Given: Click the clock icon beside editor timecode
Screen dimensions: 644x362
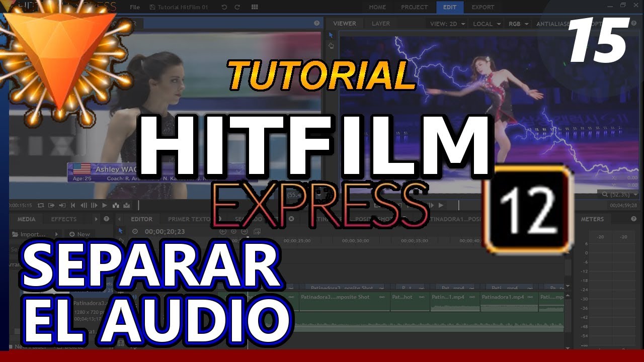Looking at the screenshot, I should pyautogui.click(x=135, y=232).
